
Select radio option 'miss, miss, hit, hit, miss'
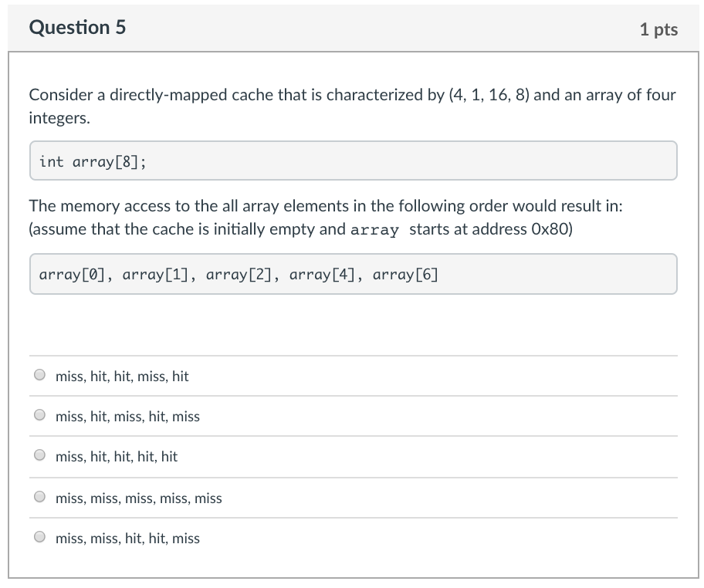pyautogui.click(x=39, y=536)
